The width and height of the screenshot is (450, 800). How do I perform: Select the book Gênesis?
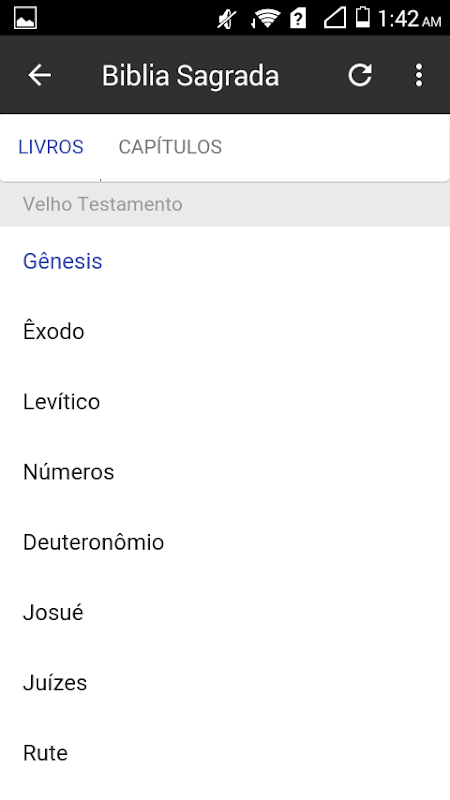tap(225, 261)
